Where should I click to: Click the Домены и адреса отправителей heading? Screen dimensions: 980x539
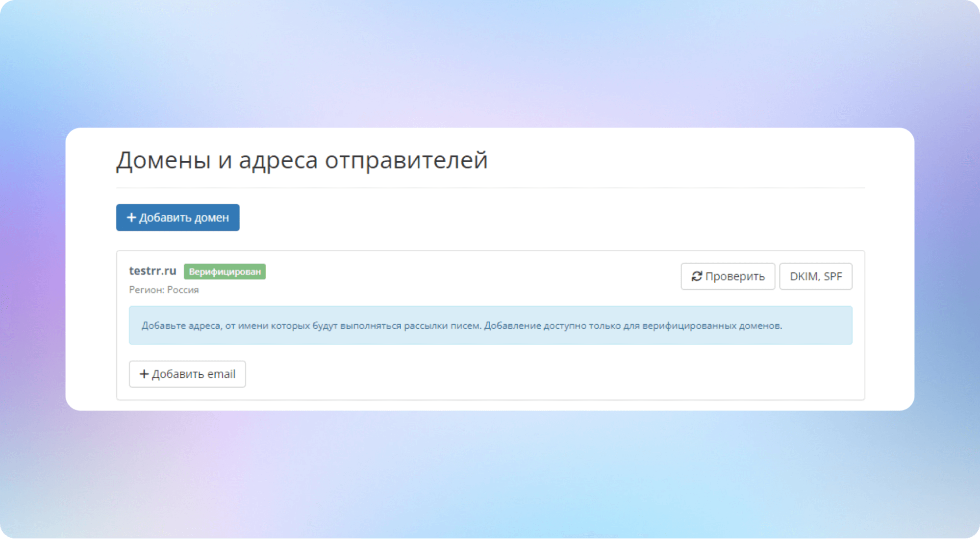pyautogui.click(x=302, y=160)
